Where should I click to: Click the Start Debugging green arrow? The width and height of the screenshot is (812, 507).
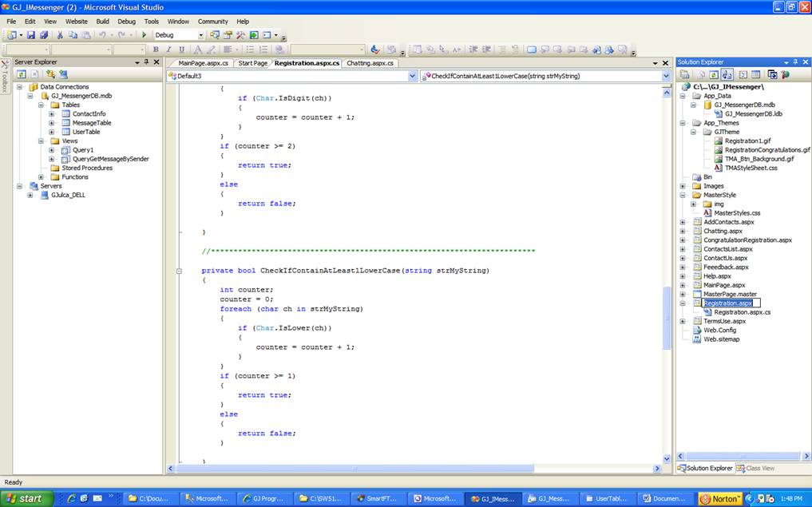pyautogui.click(x=144, y=35)
